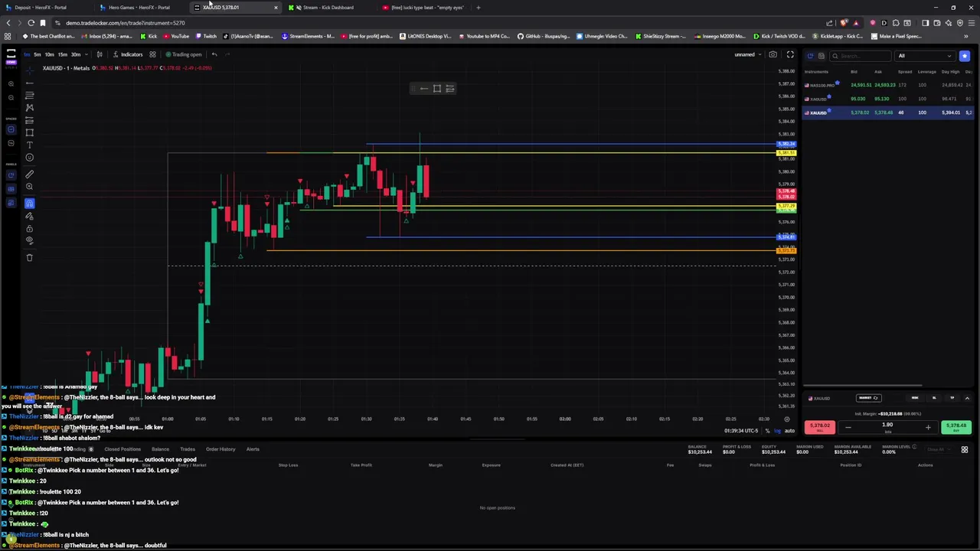Open the bottom panel columns grid icon
The height and width of the screenshot is (551, 980).
pyautogui.click(x=965, y=450)
